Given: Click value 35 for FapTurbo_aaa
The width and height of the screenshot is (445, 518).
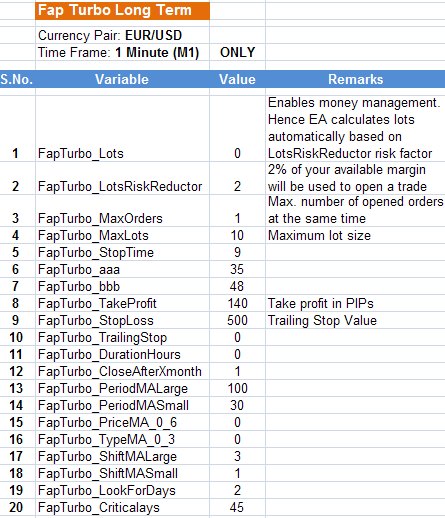Looking at the screenshot, I should 237,269.
